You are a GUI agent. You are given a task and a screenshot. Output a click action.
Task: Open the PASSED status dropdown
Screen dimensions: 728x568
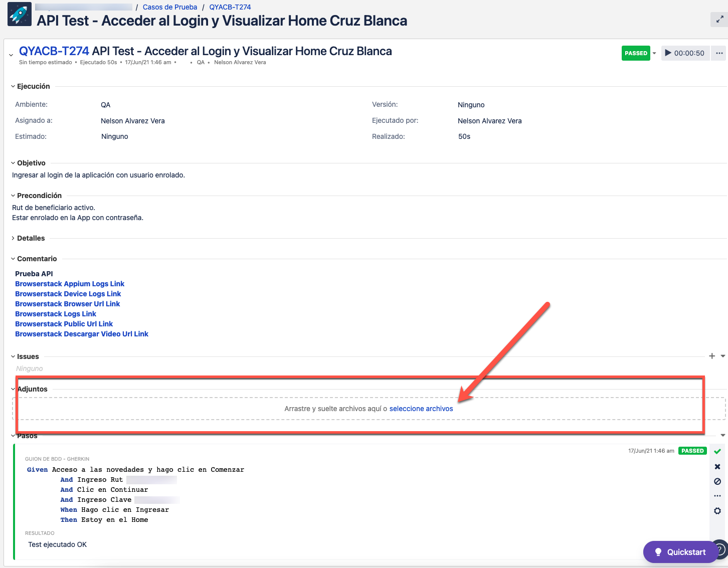click(654, 53)
